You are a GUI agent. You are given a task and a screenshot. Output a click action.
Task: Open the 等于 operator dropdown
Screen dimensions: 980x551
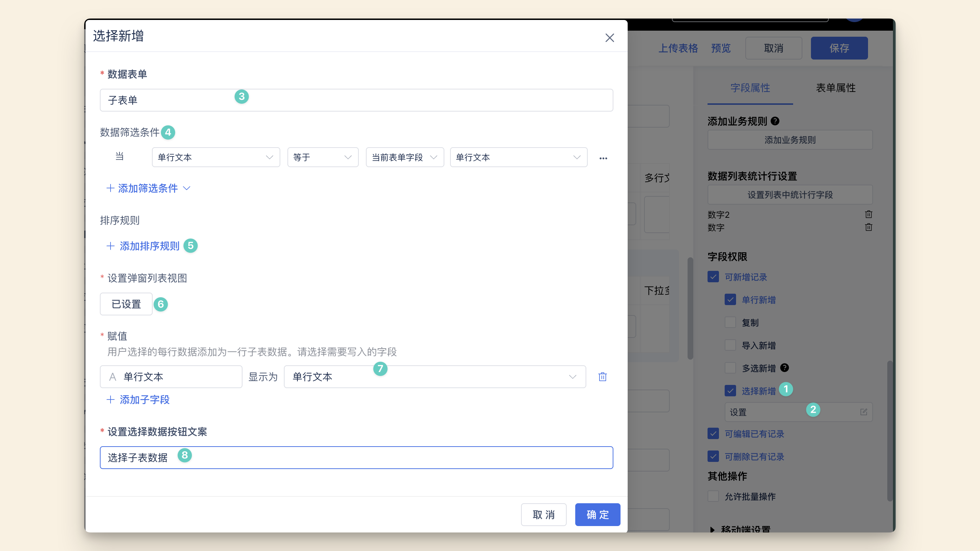click(x=323, y=157)
